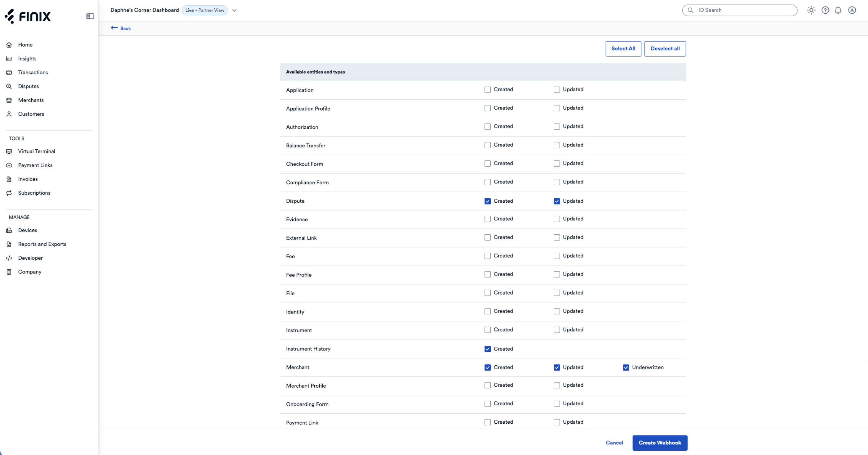
Task: Click the Subscriptions recurring arrows icon
Action: coord(9,193)
